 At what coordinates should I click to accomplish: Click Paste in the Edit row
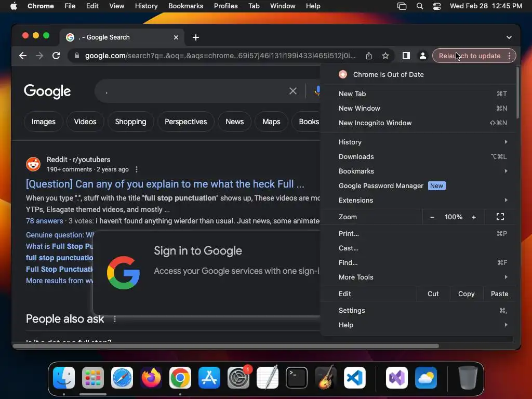pyautogui.click(x=499, y=294)
